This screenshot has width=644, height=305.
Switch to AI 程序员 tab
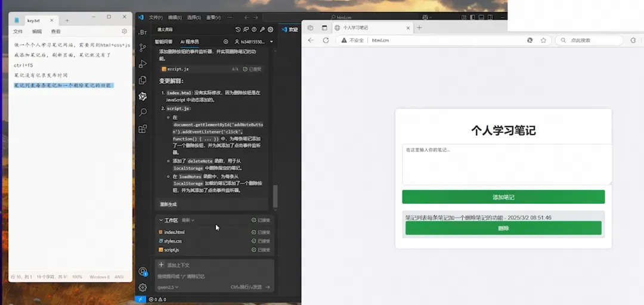coord(190,42)
